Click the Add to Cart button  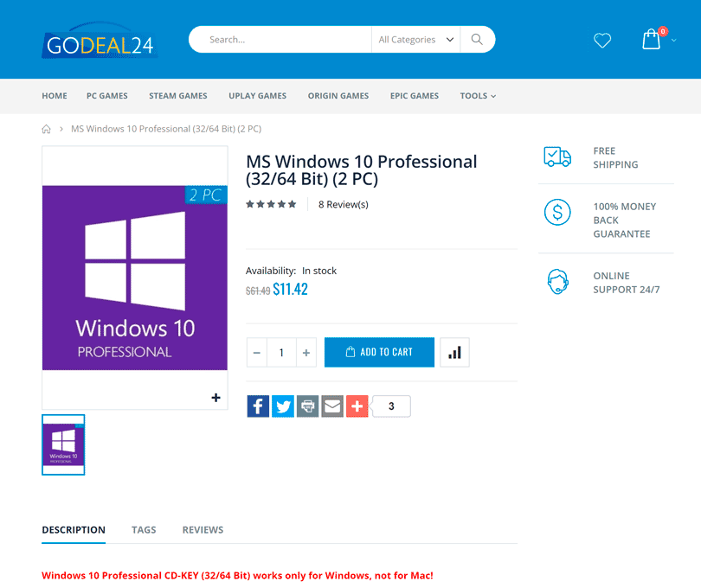(379, 353)
